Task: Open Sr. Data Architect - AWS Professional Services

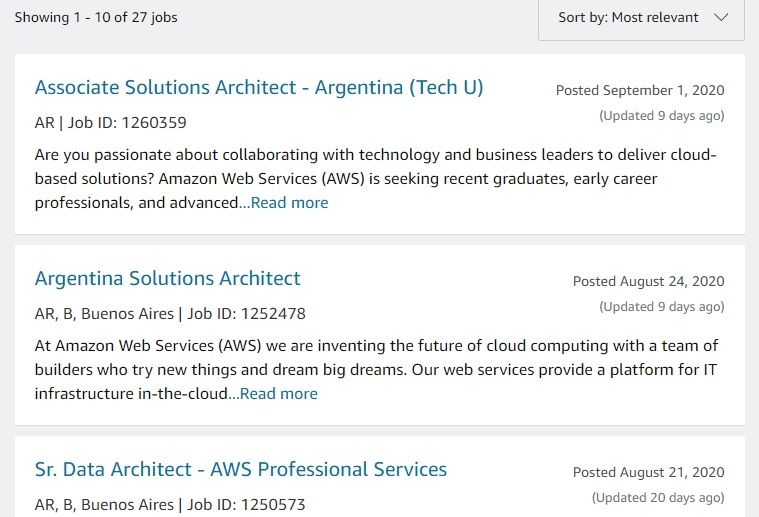Action: click(x=240, y=469)
